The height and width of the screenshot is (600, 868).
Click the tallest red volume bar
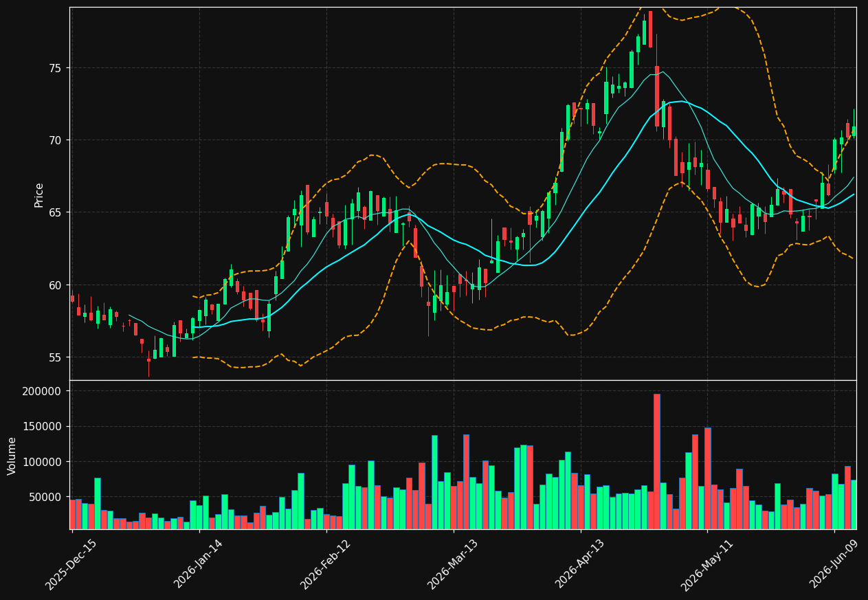(x=657, y=461)
